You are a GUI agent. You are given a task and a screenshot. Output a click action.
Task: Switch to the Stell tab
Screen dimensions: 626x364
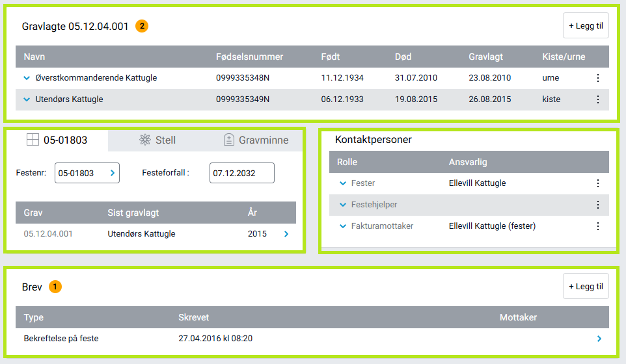[157, 140]
